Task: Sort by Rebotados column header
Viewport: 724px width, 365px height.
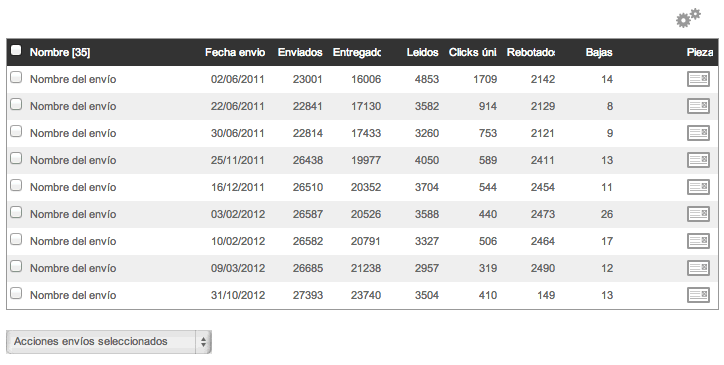Action: (x=531, y=52)
